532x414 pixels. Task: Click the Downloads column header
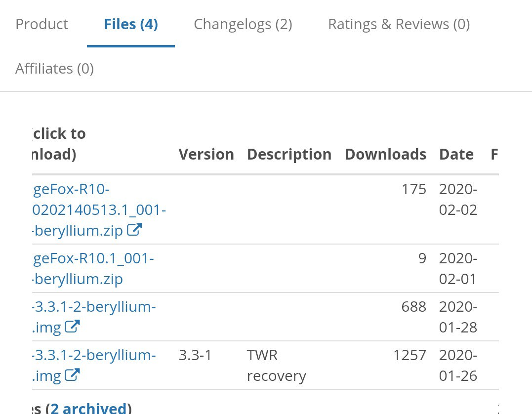click(385, 154)
